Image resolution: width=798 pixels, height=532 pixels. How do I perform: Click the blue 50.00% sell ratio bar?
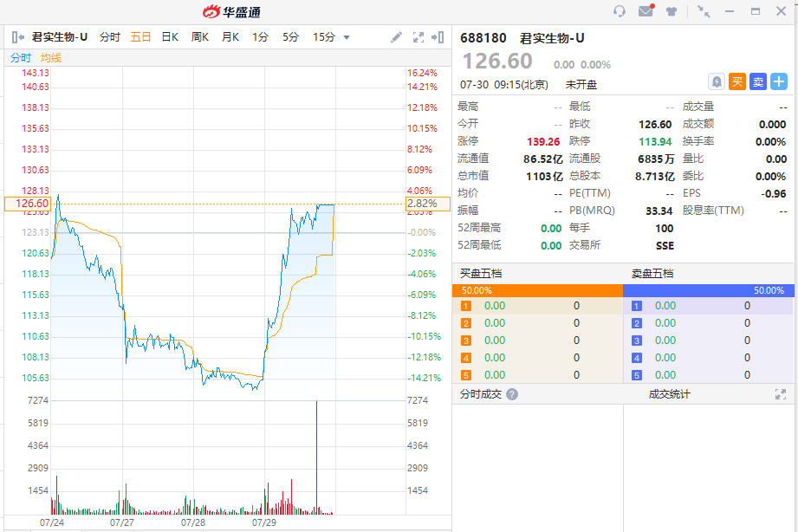click(709, 290)
